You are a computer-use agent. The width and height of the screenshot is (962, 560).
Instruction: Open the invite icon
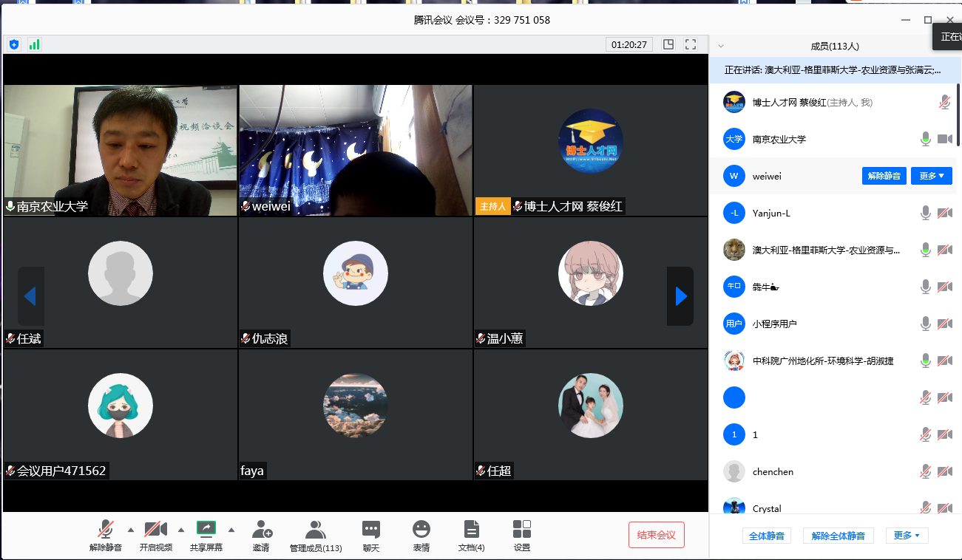click(261, 536)
